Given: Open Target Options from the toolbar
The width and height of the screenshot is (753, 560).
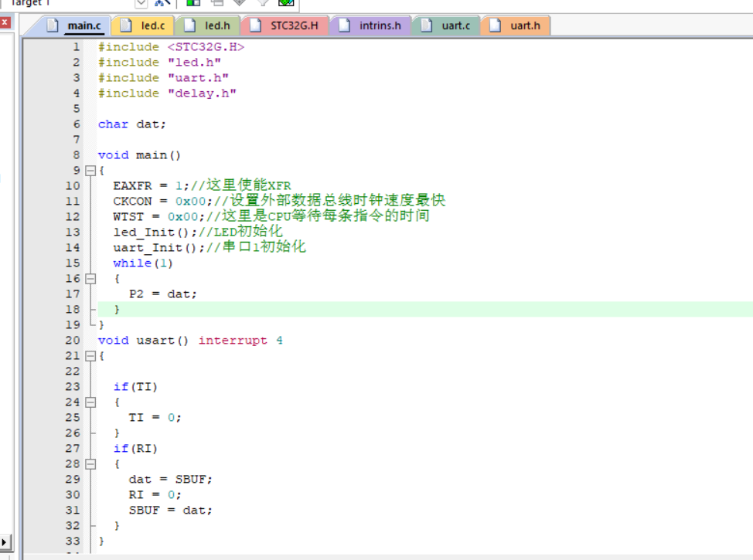Looking at the screenshot, I should (x=162, y=2).
